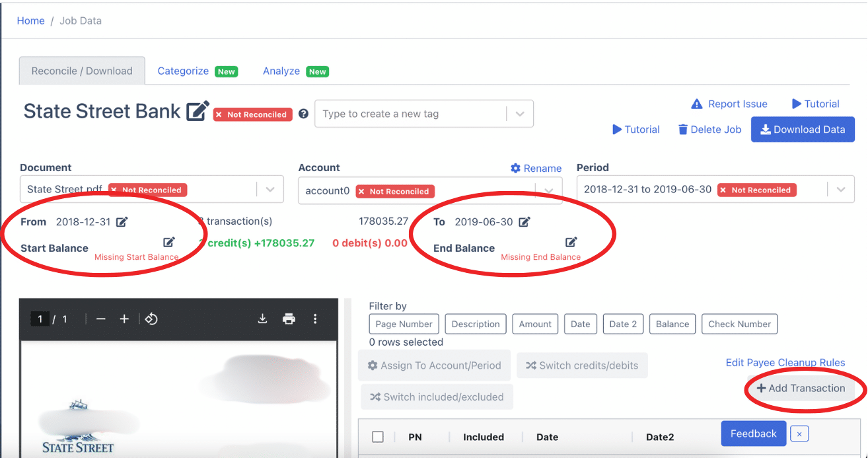868x458 pixels.
Task: Filter by Amount
Action: click(x=535, y=324)
